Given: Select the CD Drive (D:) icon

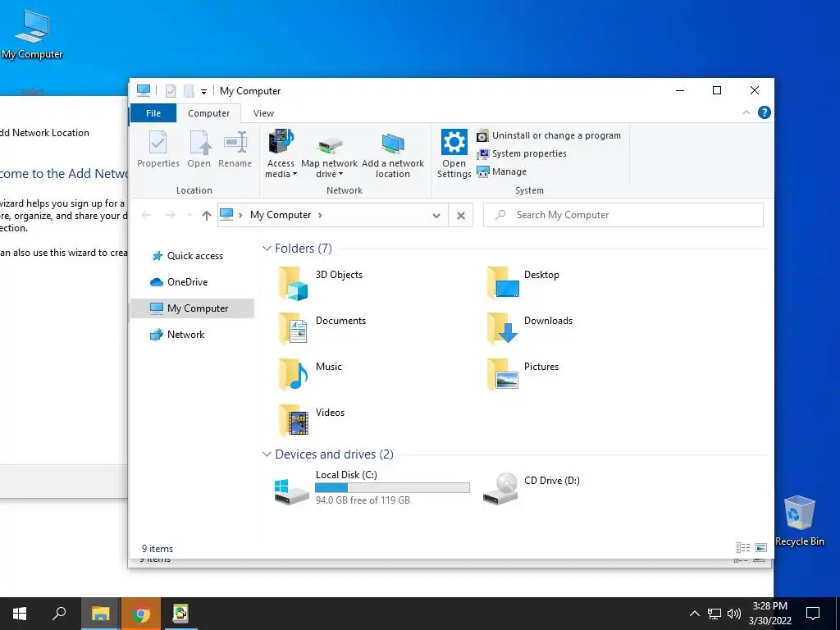Looking at the screenshot, I should [x=500, y=488].
